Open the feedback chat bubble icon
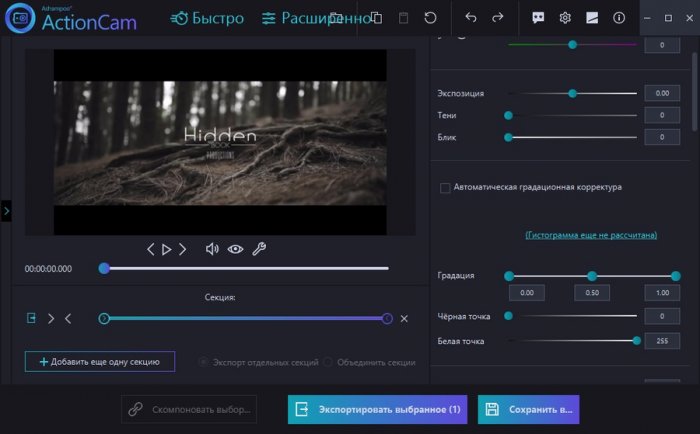 point(539,18)
